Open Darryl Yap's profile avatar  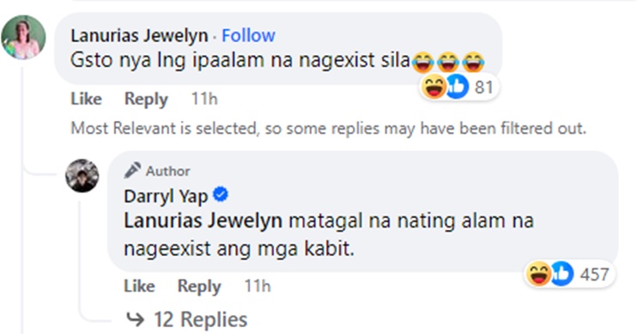click(x=82, y=175)
